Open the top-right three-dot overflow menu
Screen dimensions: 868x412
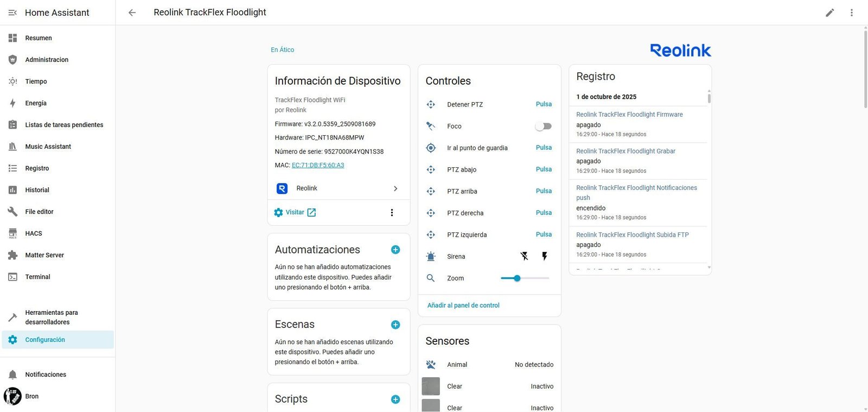852,12
